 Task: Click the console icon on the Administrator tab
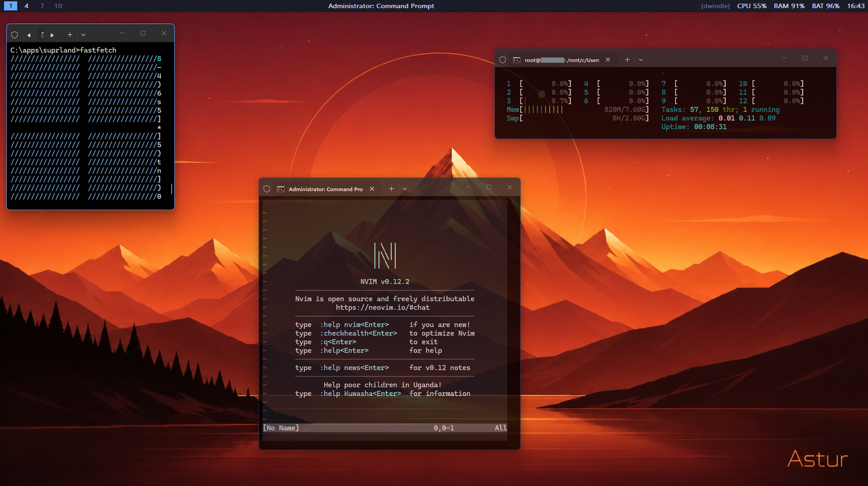pos(281,189)
